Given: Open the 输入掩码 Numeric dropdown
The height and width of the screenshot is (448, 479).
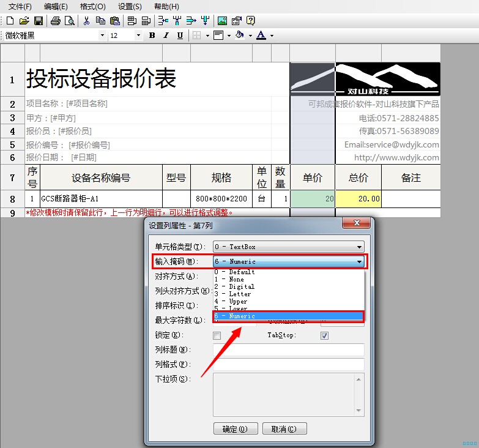Looking at the screenshot, I should tap(288, 261).
